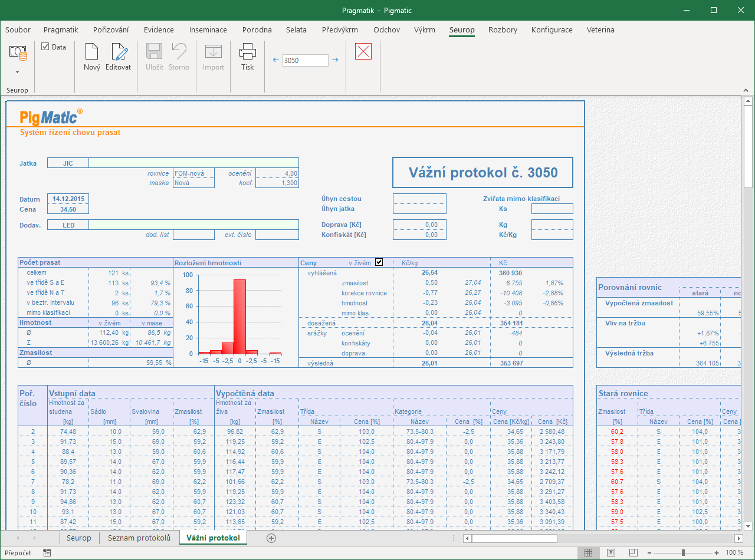Screen dimensions: 755x560
Task: Click the Page Break Preview icon
Action: click(634, 552)
